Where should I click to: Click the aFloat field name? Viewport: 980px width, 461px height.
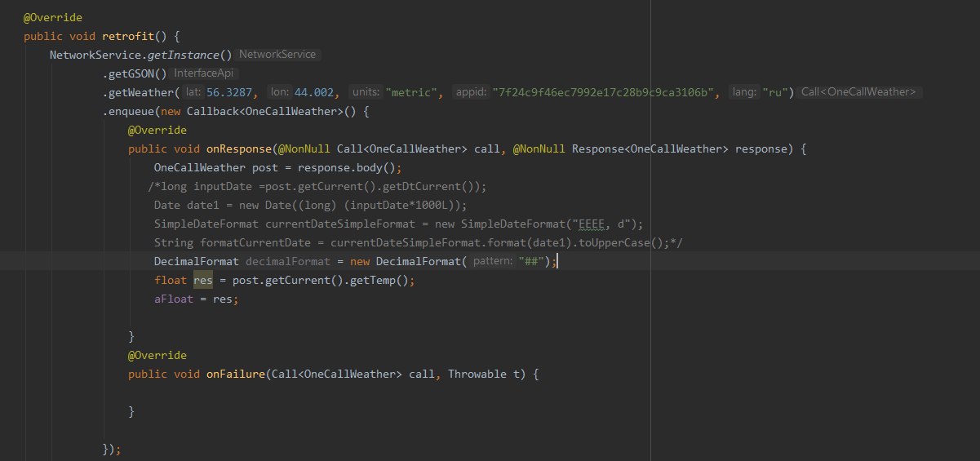point(174,299)
